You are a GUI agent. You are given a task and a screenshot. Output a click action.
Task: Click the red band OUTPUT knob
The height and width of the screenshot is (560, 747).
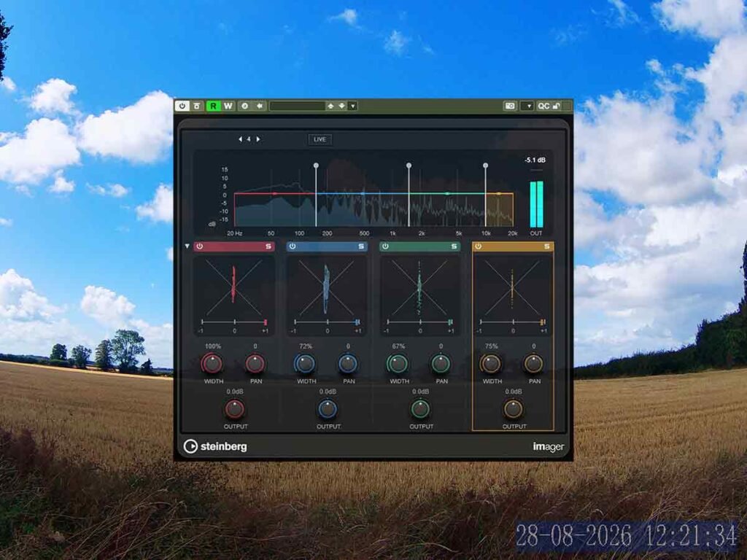pos(234,408)
